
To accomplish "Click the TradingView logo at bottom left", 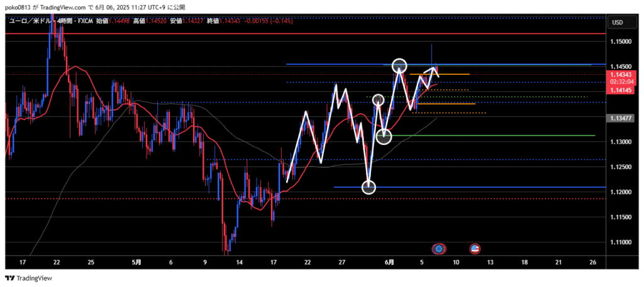I will [x=29, y=278].
